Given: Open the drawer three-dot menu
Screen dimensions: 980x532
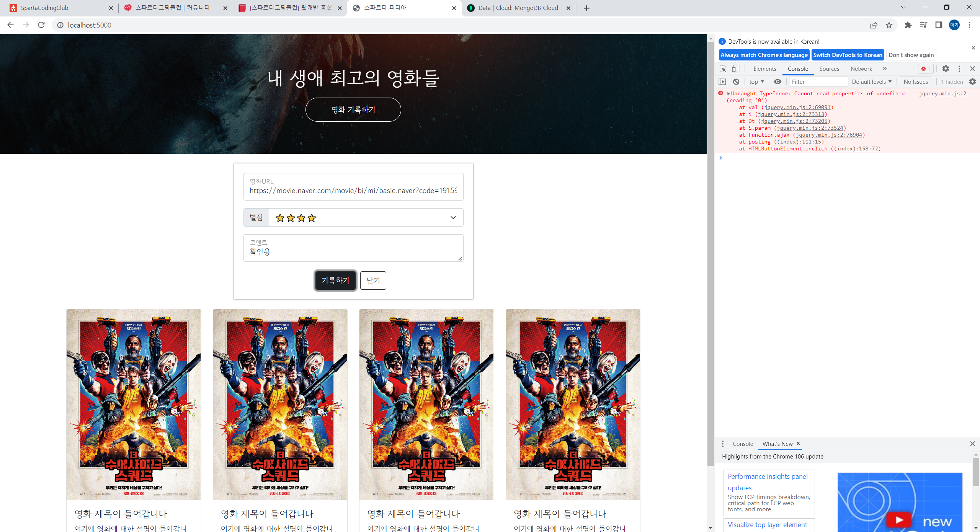Looking at the screenshot, I should coord(723,444).
